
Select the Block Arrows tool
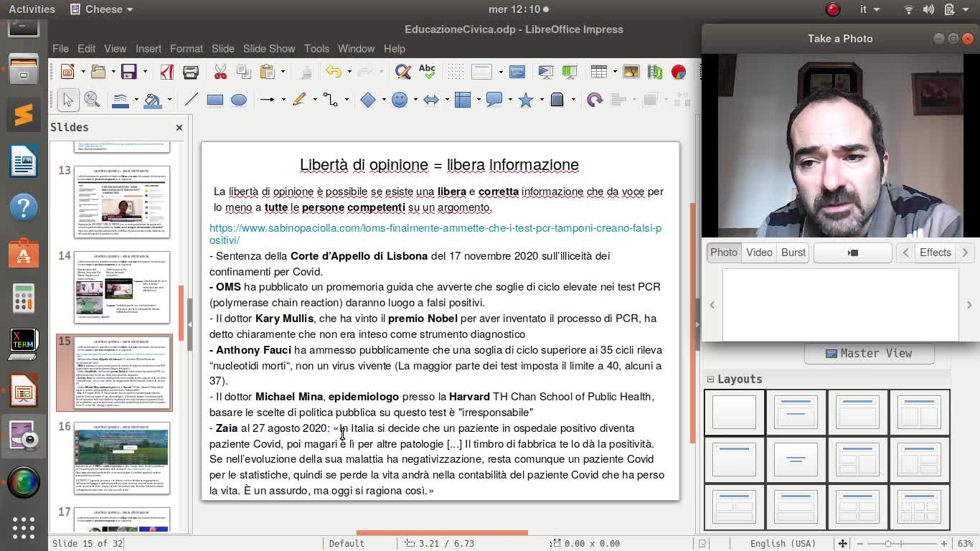pyautogui.click(x=431, y=100)
